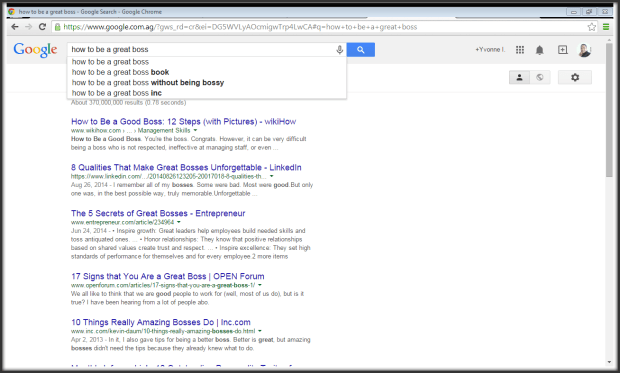
Task: Expand dropdown arrow beside inc.com URL
Action: (x=260, y=331)
